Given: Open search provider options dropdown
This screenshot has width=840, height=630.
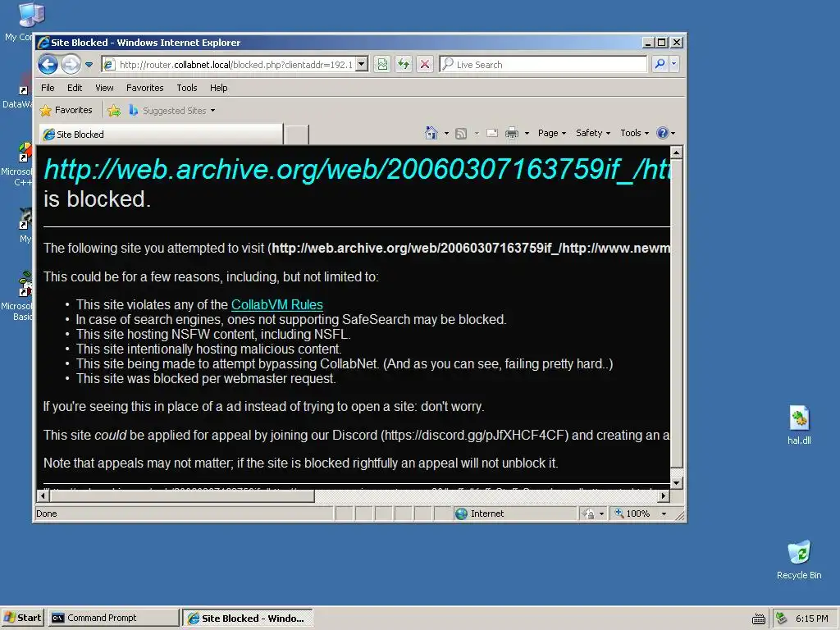Looking at the screenshot, I should [x=674, y=64].
